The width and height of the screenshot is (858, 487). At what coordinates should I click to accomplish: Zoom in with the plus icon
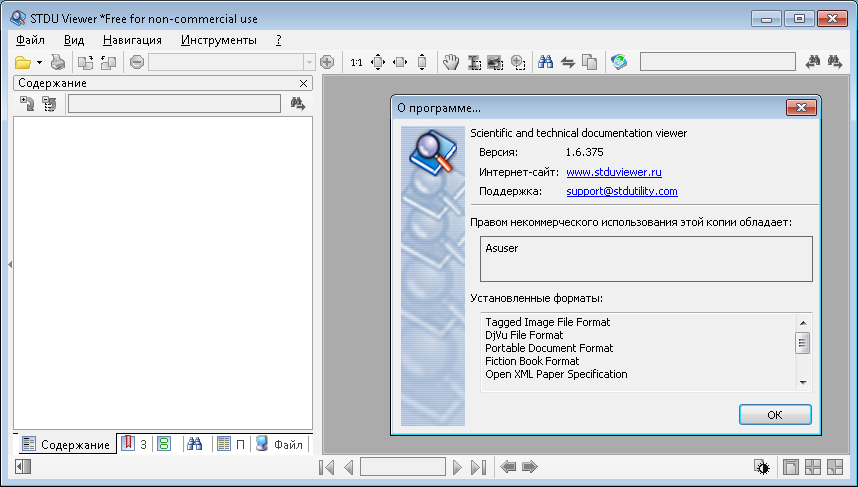[327, 62]
